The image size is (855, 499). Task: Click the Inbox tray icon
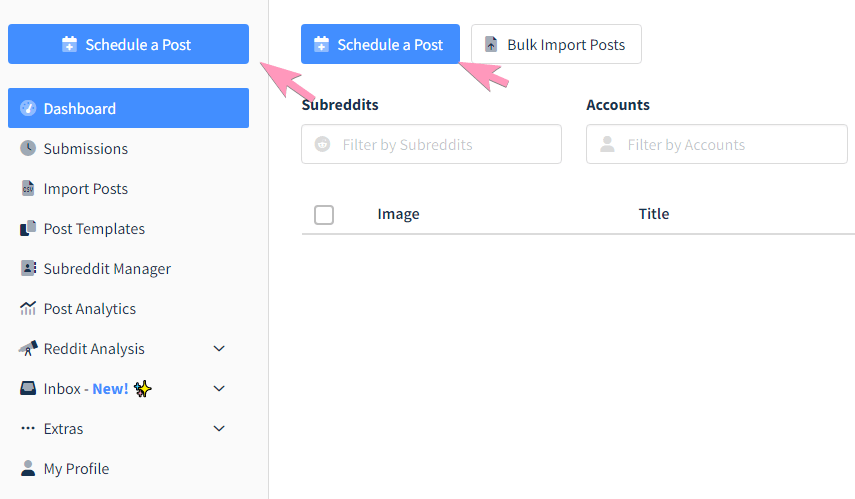coord(28,388)
